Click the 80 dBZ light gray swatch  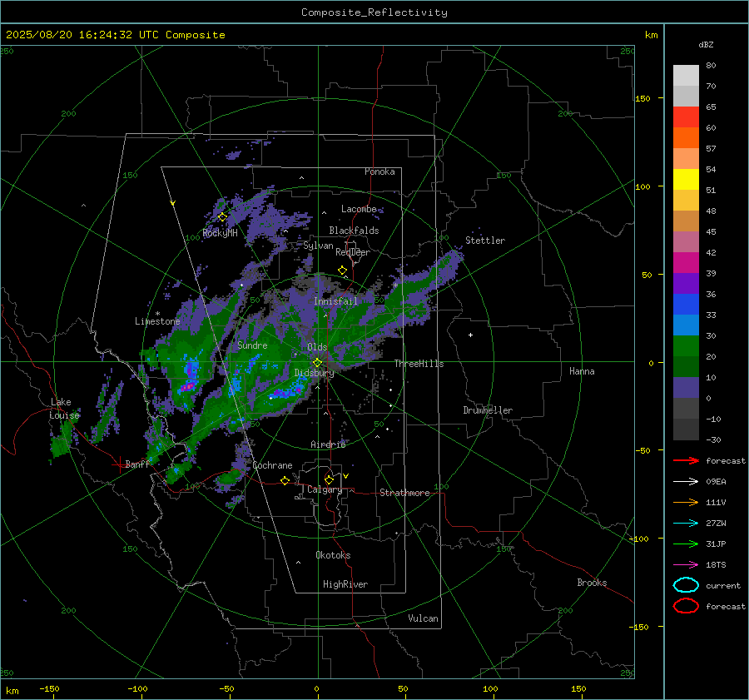(x=686, y=75)
